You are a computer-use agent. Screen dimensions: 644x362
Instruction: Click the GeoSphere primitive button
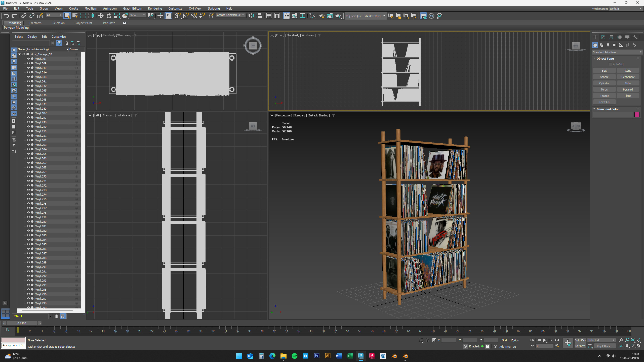click(628, 77)
